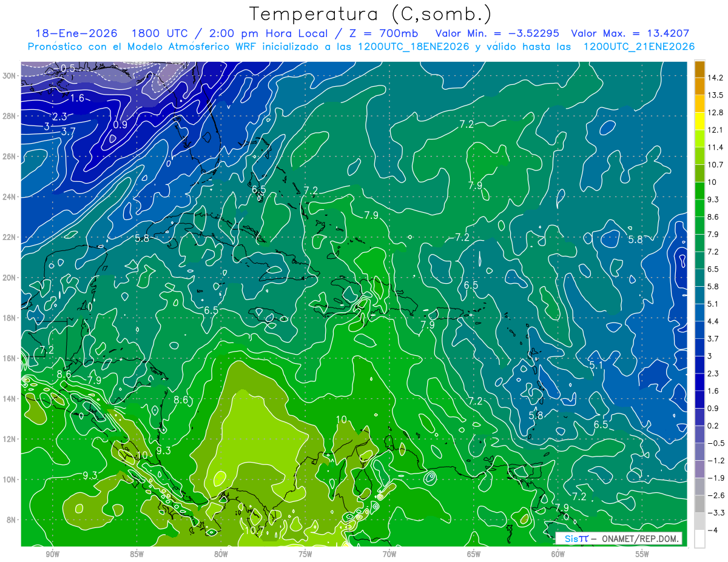
Task: Click the "65W" longitude label
Action: point(474,554)
